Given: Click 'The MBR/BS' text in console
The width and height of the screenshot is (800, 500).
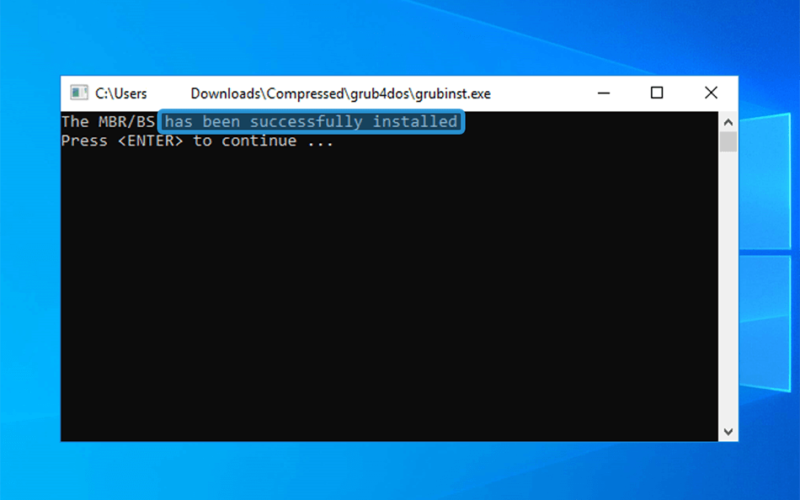Looking at the screenshot, I should pyautogui.click(x=108, y=121).
